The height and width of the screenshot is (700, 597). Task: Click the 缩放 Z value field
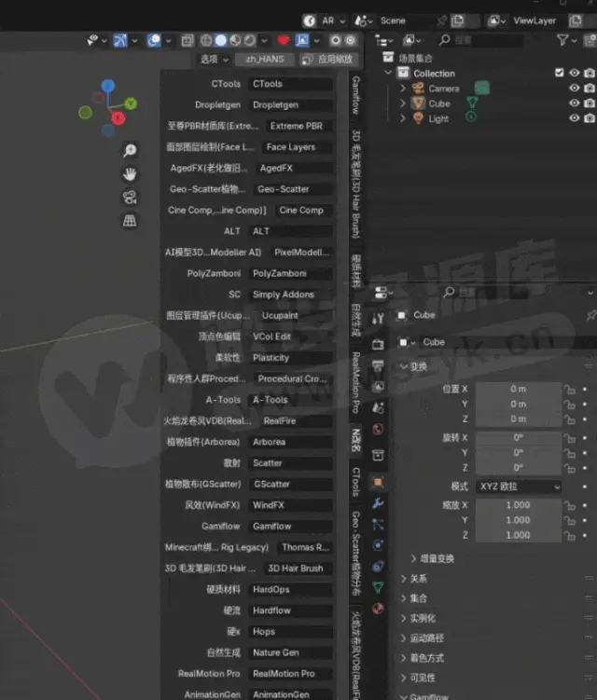519,535
